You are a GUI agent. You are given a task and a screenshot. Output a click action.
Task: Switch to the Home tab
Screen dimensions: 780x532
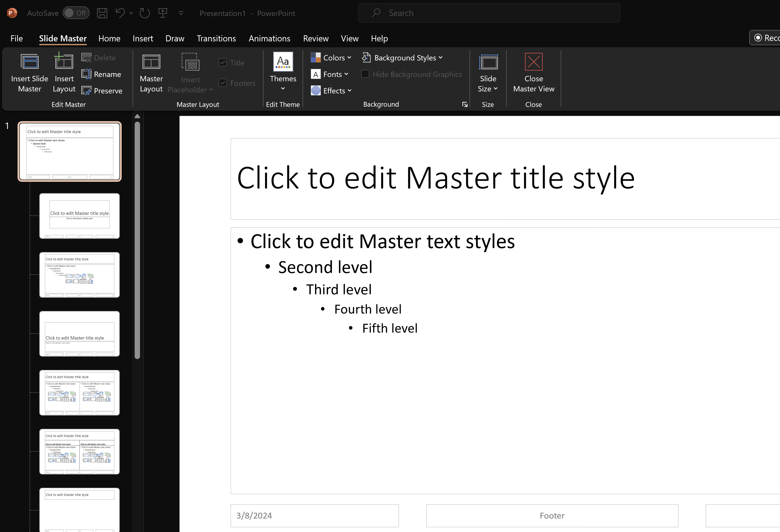tap(109, 38)
